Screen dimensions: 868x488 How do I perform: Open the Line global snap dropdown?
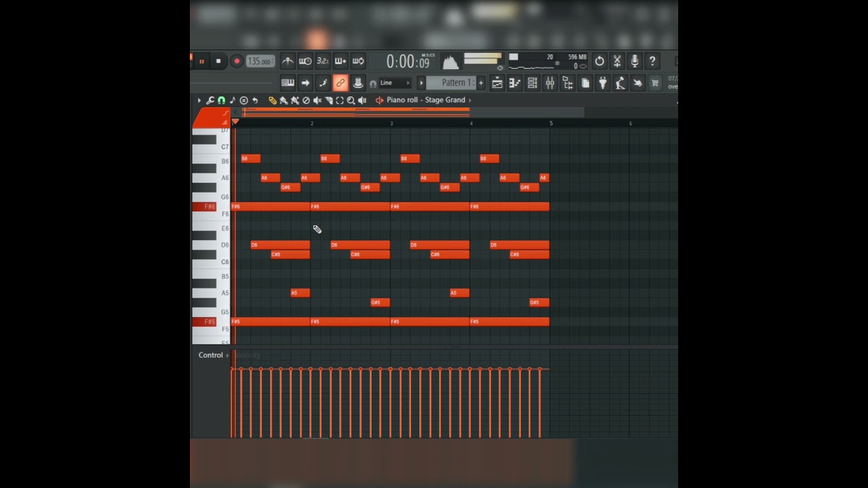pyautogui.click(x=395, y=83)
